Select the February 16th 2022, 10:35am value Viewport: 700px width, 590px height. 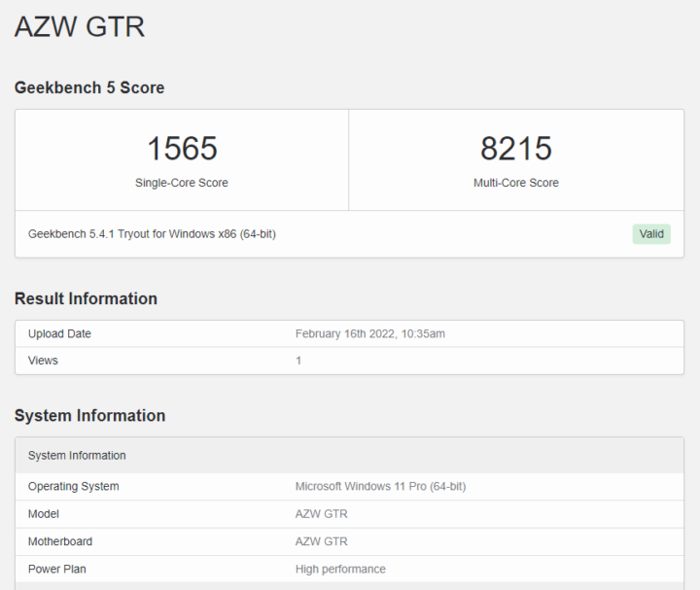click(x=370, y=333)
